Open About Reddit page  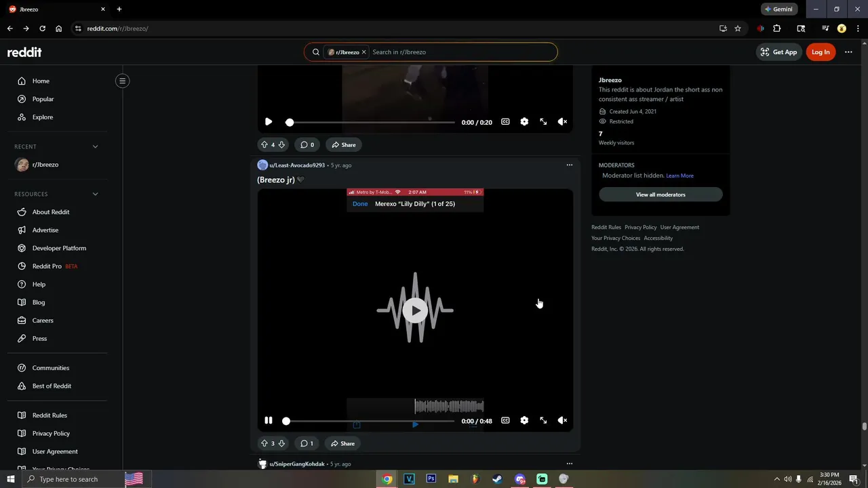click(51, 212)
